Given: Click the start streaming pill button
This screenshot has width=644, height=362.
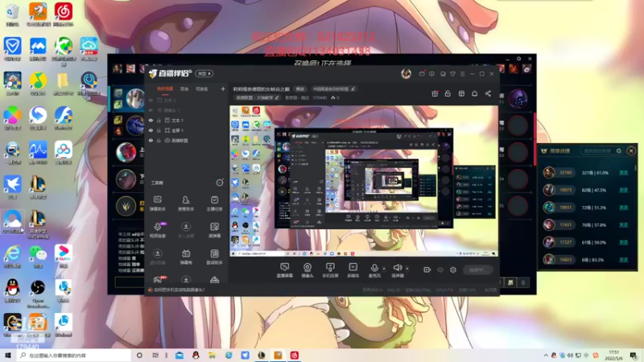Looking at the screenshot, I should pos(477,269).
